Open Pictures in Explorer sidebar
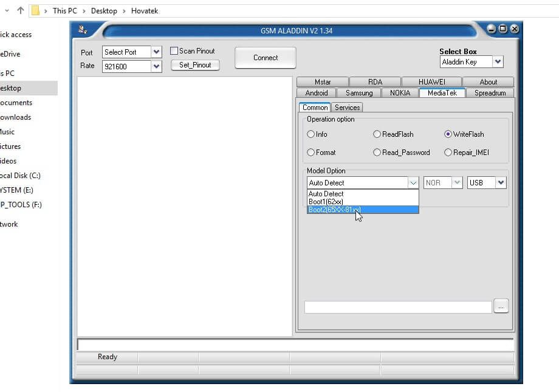Screen dimensions: 559x392 (x=11, y=146)
